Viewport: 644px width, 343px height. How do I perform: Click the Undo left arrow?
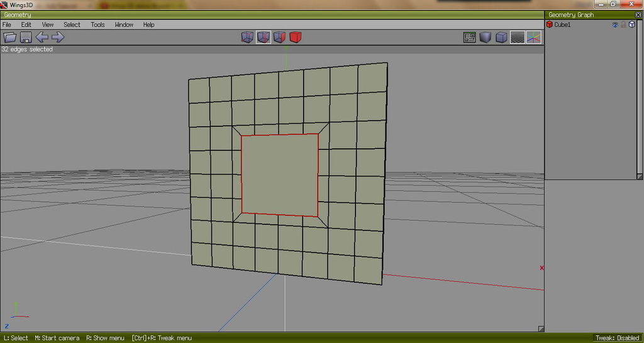pyautogui.click(x=42, y=38)
